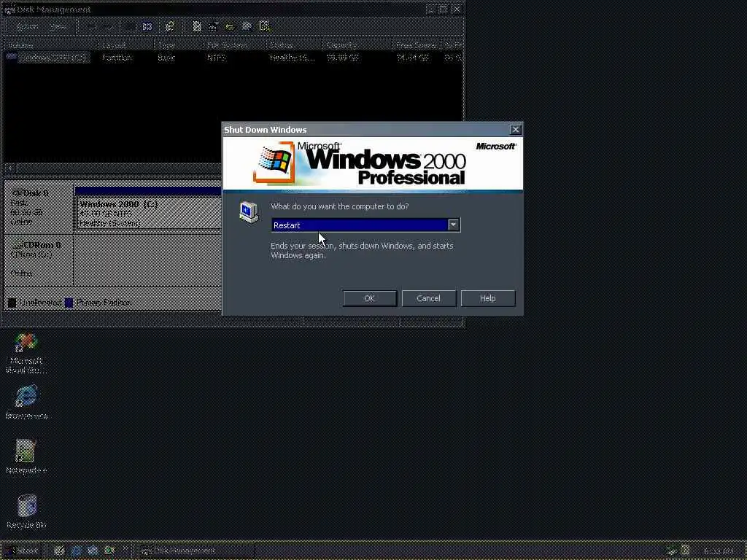
Task: Open the View menu in Disk Management
Action: point(58,27)
